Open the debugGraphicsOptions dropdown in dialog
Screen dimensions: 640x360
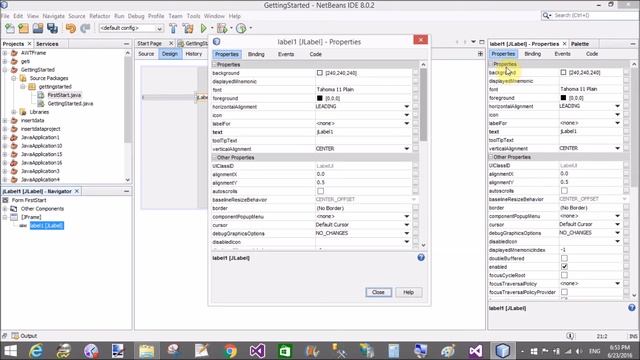[407, 233]
